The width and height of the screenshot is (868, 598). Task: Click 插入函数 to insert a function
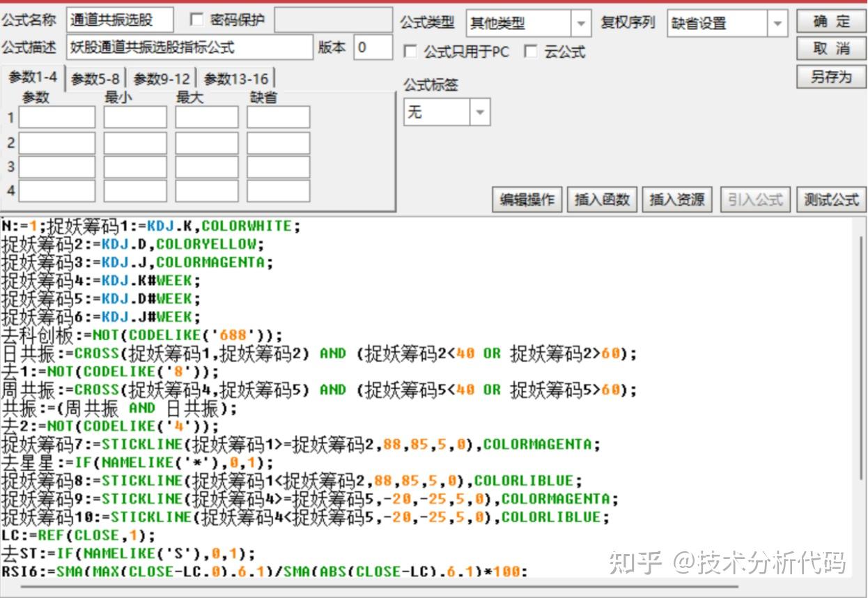[x=602, y=199]
